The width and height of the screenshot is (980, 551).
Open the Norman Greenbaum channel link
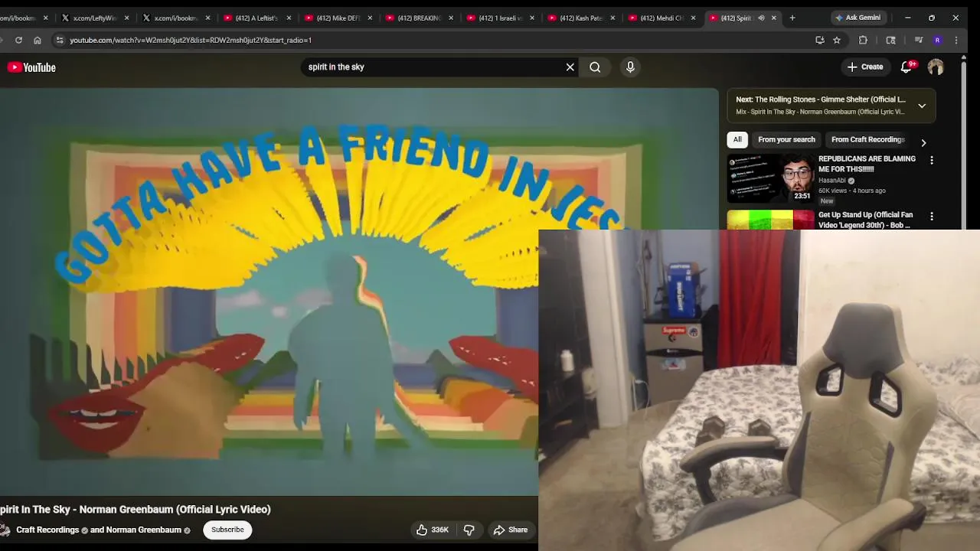click(144, 530)
